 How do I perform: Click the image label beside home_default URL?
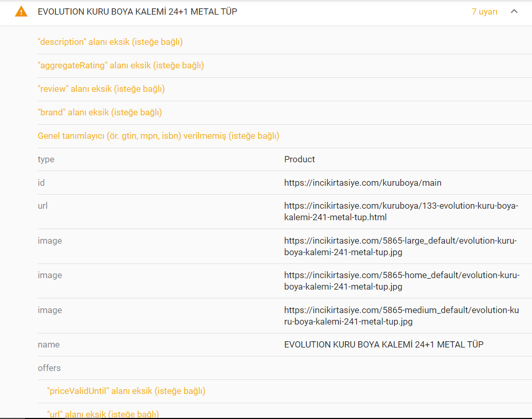point(50,275)
